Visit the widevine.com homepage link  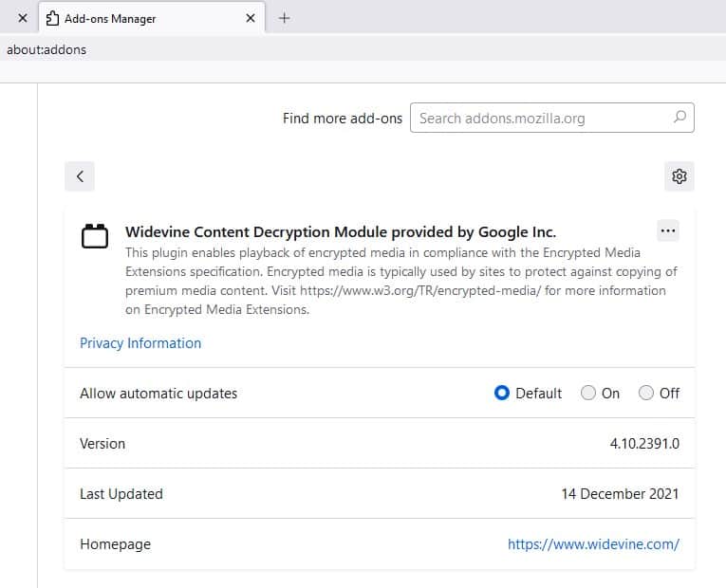click(593, 544)
